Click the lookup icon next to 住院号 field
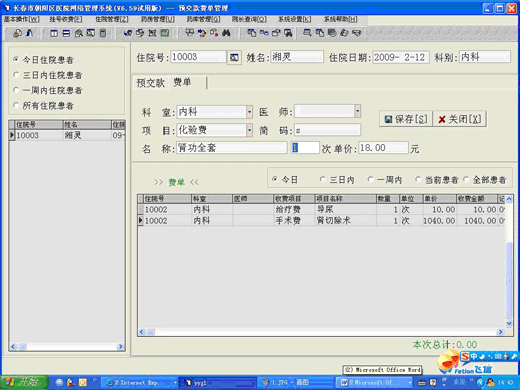Viewport: 520px width, 390px height. click(x=234, y=58)
